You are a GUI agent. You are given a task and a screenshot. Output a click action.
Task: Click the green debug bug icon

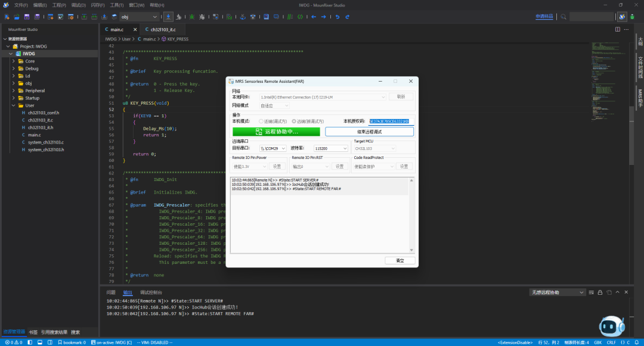(192, 17)
